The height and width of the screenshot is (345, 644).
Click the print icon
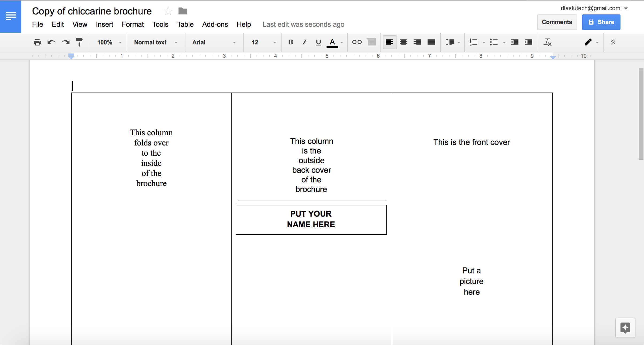[x=37, y=42]
